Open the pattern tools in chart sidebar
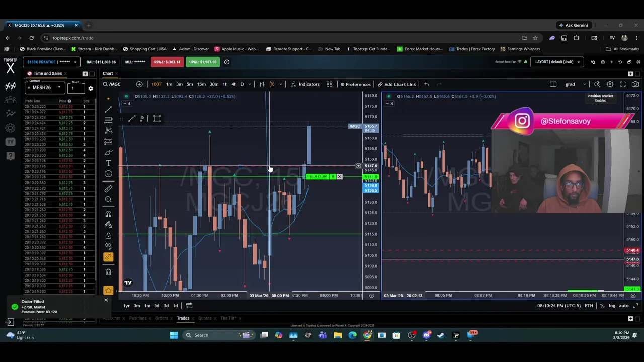This screenshot has height=362, width=644. 108,131
